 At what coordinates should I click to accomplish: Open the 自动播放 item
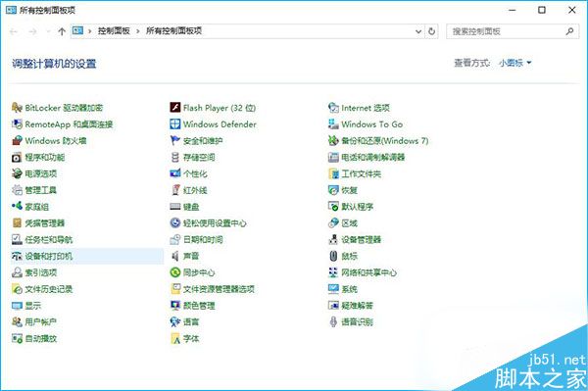coord(34,338)
